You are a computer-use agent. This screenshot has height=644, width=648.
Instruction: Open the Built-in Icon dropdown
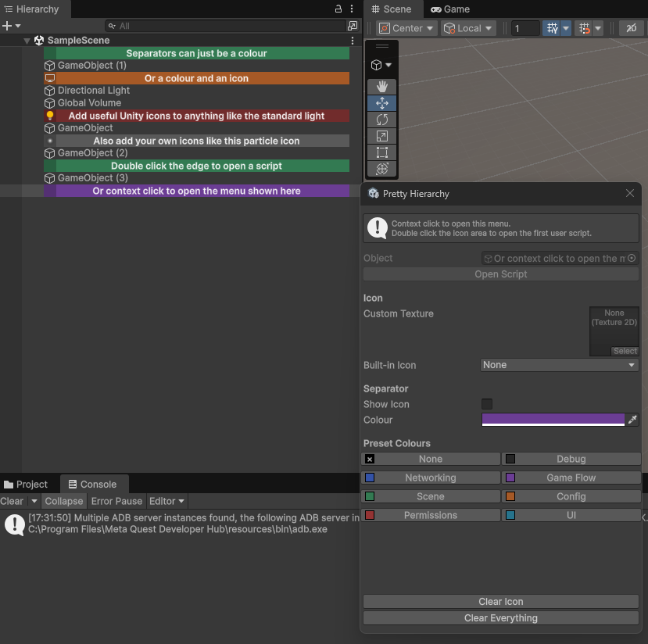(x=559, y=365)
